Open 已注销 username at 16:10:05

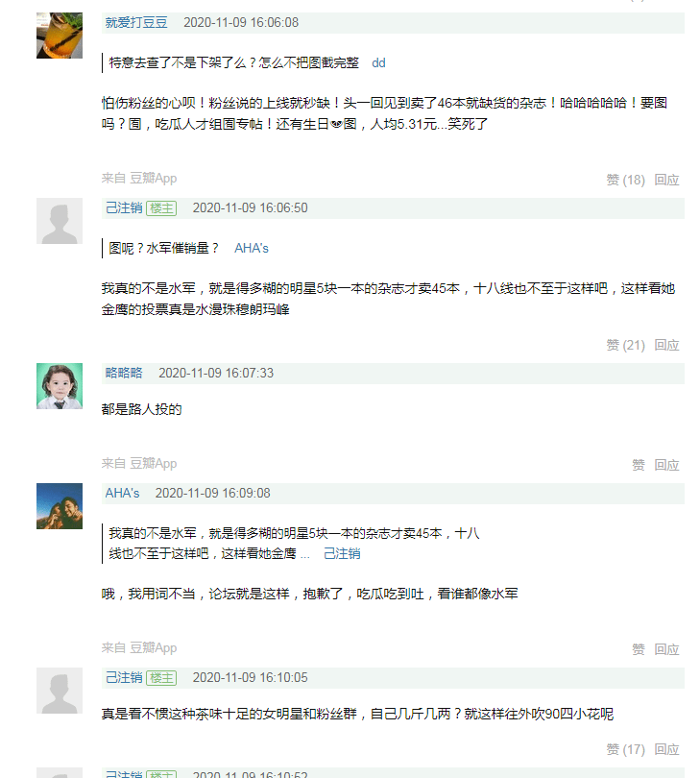coord(124,678)
